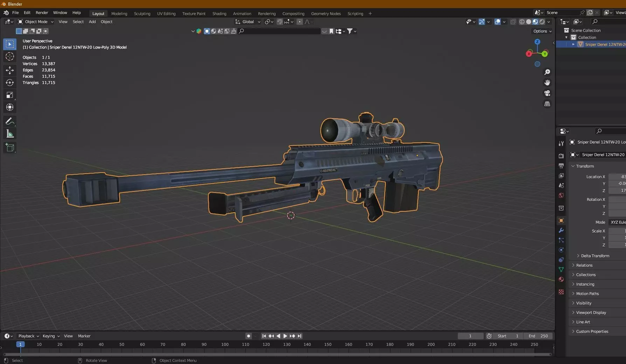Open the Scene properties tab
The height and width of the screenshot is (364, 626).
(x=561, y=185)
